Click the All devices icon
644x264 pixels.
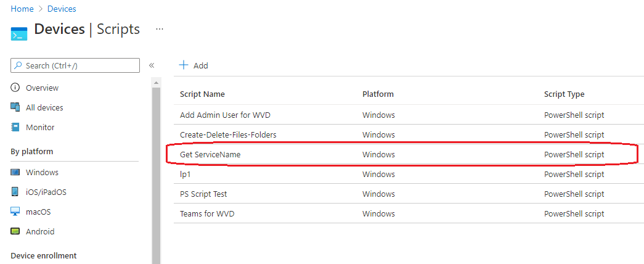click(x=15, y=107)
